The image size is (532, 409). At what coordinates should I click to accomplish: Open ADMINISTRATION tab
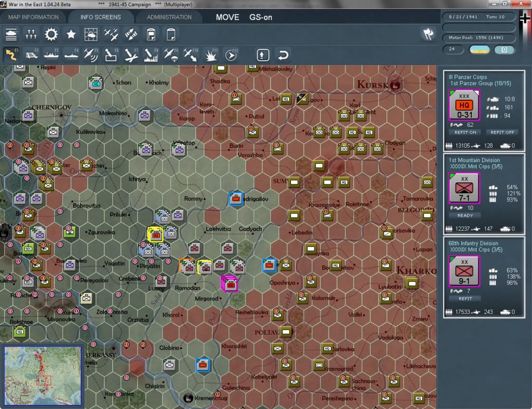(169, 17)
